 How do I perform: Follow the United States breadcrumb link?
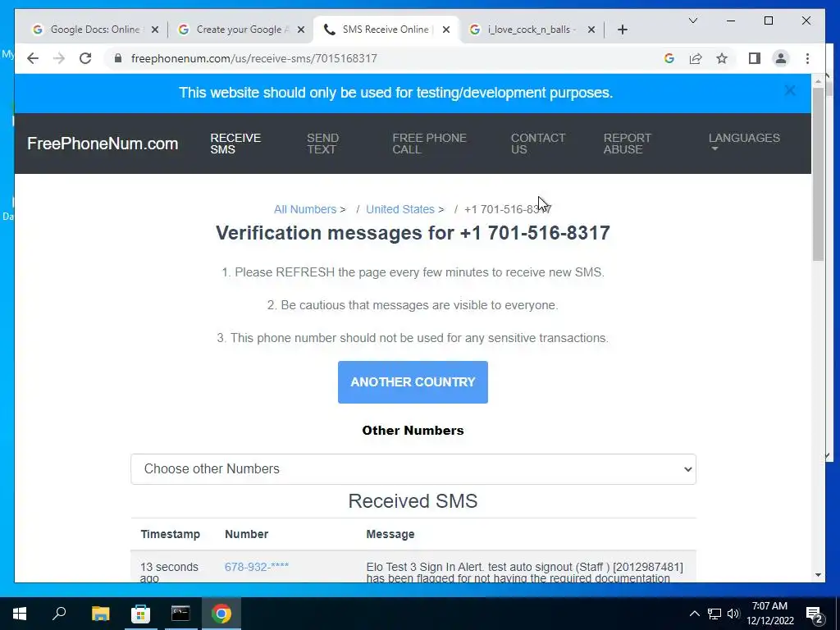pyautogui.click(x=400, y=209)
